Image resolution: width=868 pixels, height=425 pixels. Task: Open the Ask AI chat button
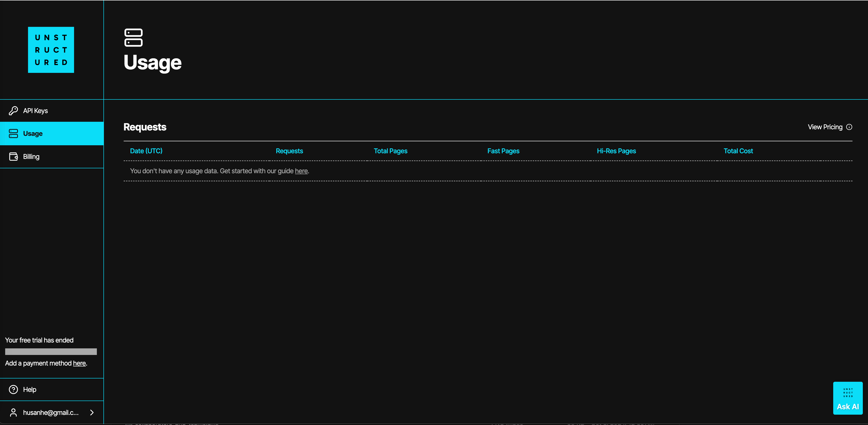pos(848,398)
